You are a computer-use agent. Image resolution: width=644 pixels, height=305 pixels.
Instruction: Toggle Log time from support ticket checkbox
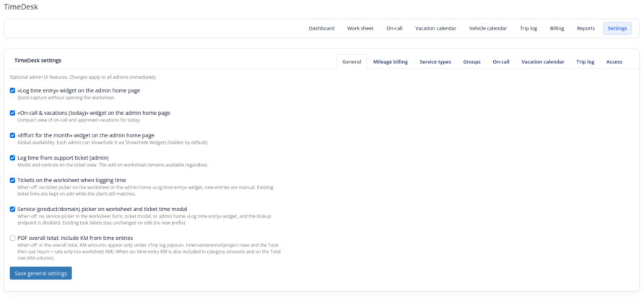pos(12,158)
